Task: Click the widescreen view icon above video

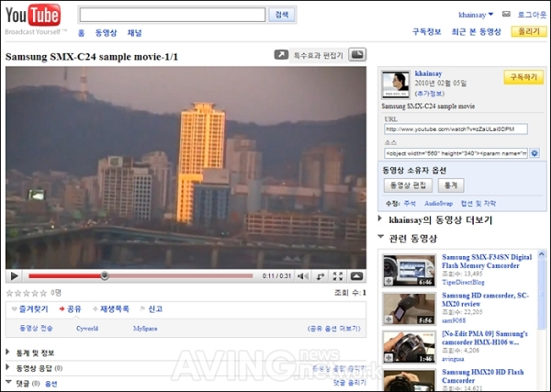Action: pos(357,54)
